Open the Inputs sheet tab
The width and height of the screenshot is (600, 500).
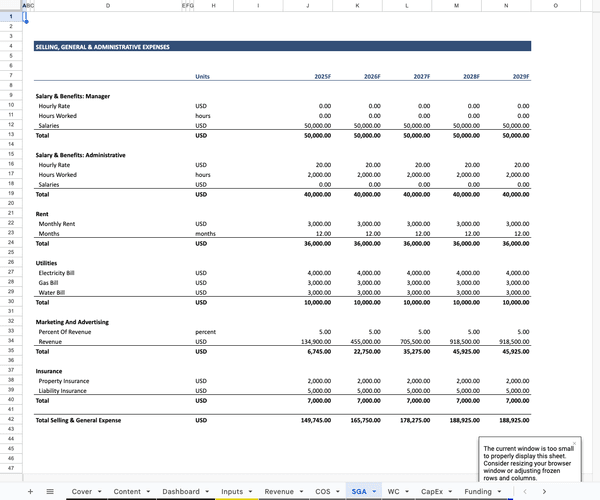231,492
